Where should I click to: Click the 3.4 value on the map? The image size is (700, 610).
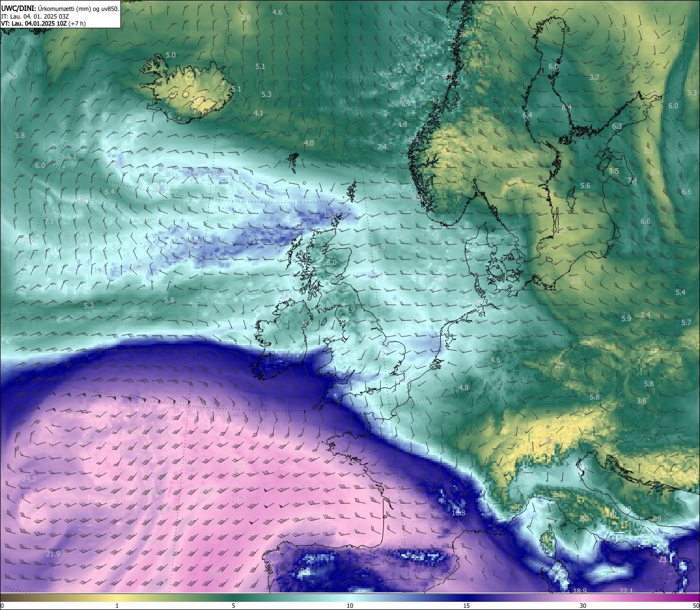click(646, 315)
